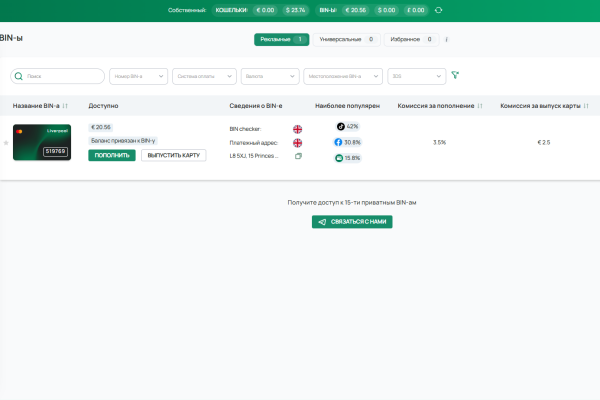Image resolution: width=600 pixels, height=400 pixels.
Task: Open the Избранное tab
Action: [411, 39]
